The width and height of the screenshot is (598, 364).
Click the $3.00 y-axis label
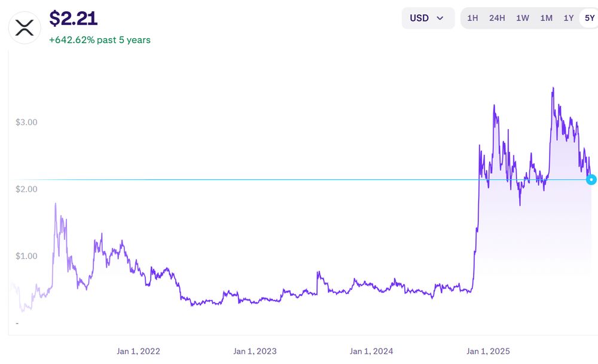pos(26,122)
